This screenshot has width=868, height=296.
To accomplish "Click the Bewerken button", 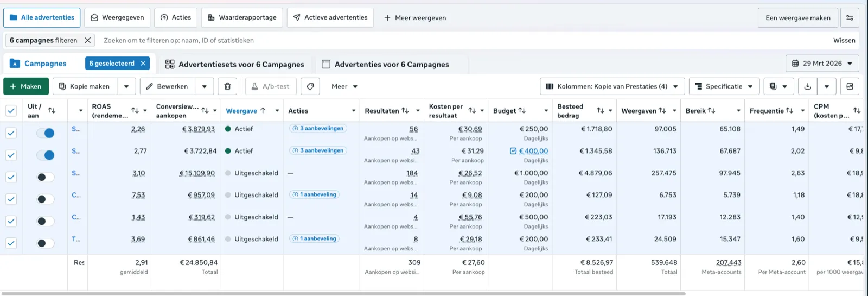I will (x=168, y=86).
